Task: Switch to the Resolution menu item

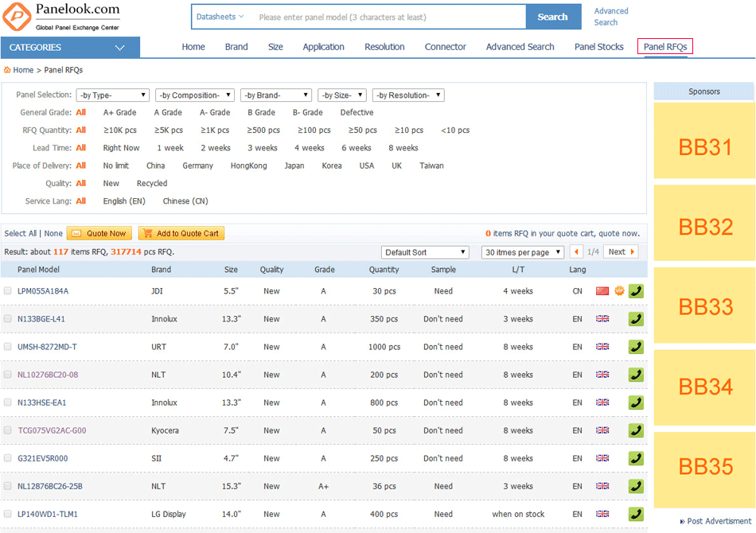Action: click(x=384, y=47)
